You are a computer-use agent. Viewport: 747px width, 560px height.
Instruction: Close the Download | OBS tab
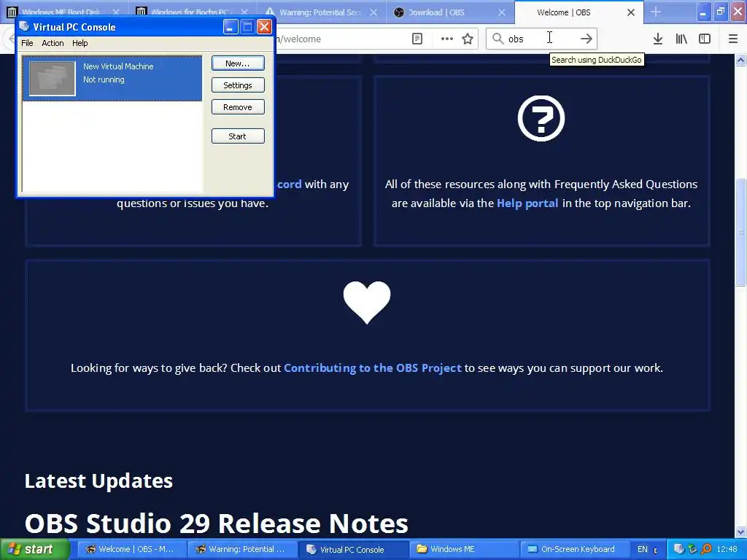coord(502,12)
